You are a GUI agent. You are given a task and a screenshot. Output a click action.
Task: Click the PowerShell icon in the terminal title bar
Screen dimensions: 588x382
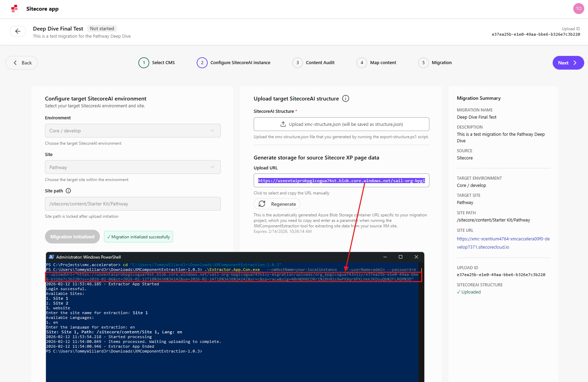tap(52, 256)
